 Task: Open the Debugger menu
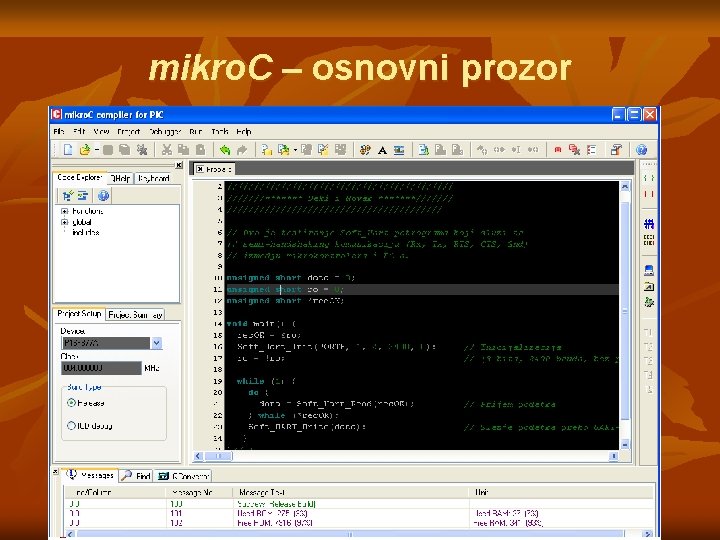coord(165,132)
